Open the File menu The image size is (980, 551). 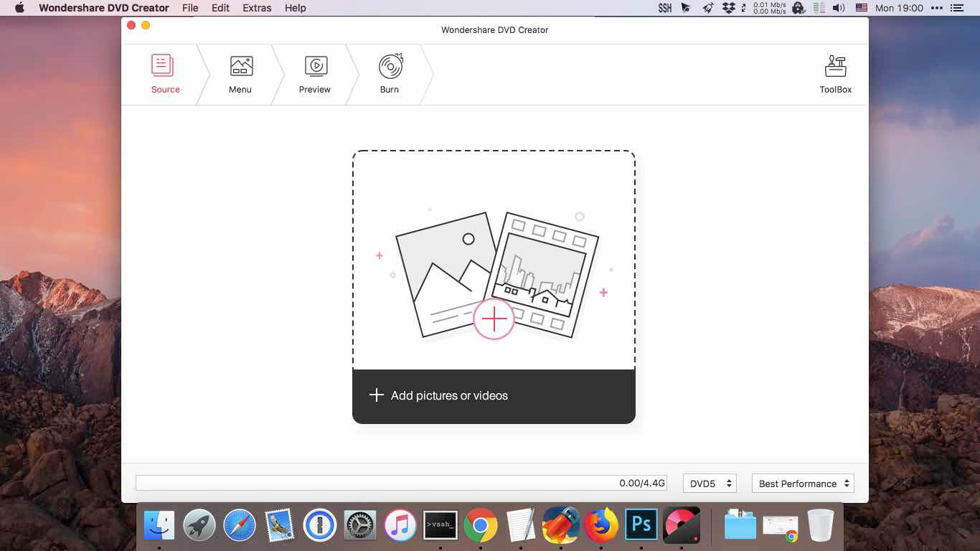point(190,8)
